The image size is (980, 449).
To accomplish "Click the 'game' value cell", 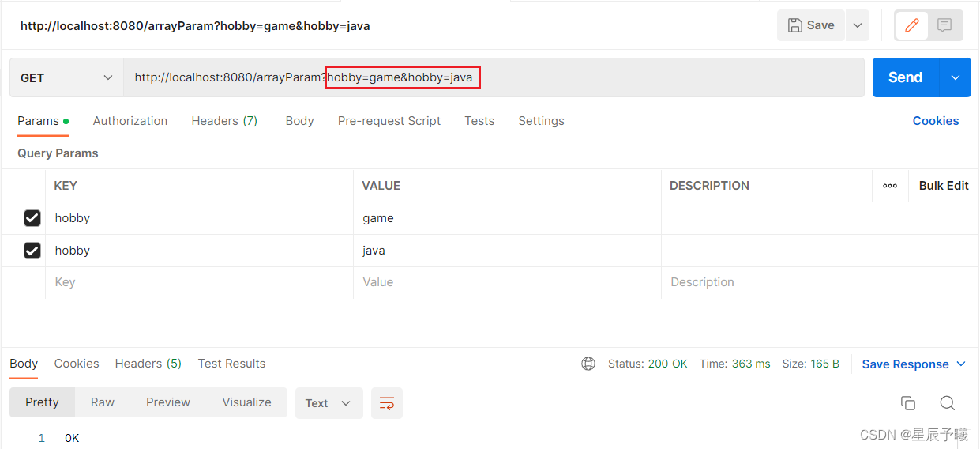I will tap(507, 218).
